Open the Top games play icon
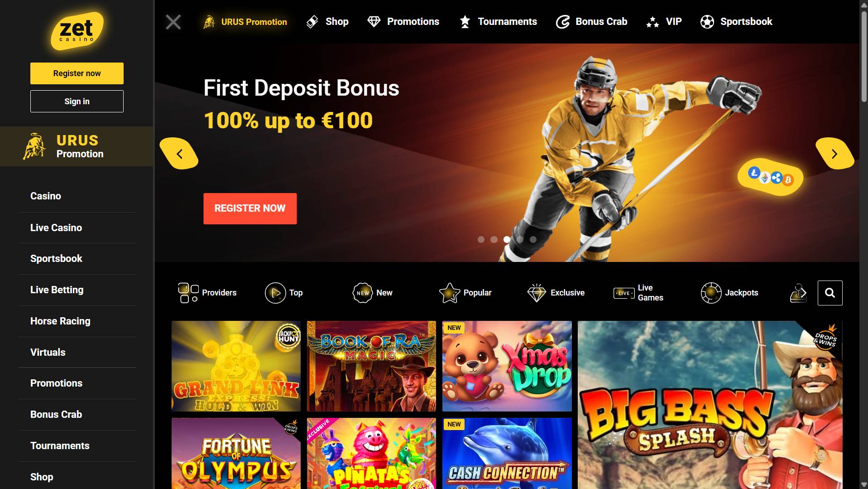Screen dimensions: 868x489 tap(275, 293)
